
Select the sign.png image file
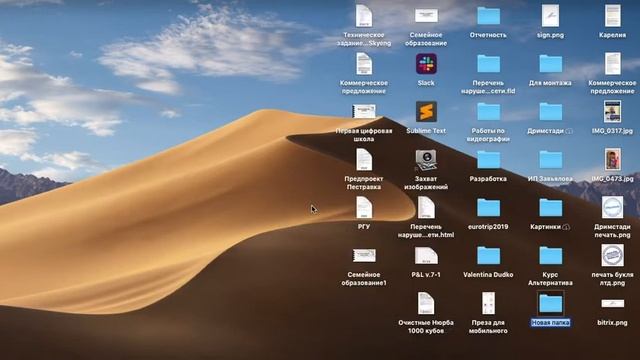[551, 16]
